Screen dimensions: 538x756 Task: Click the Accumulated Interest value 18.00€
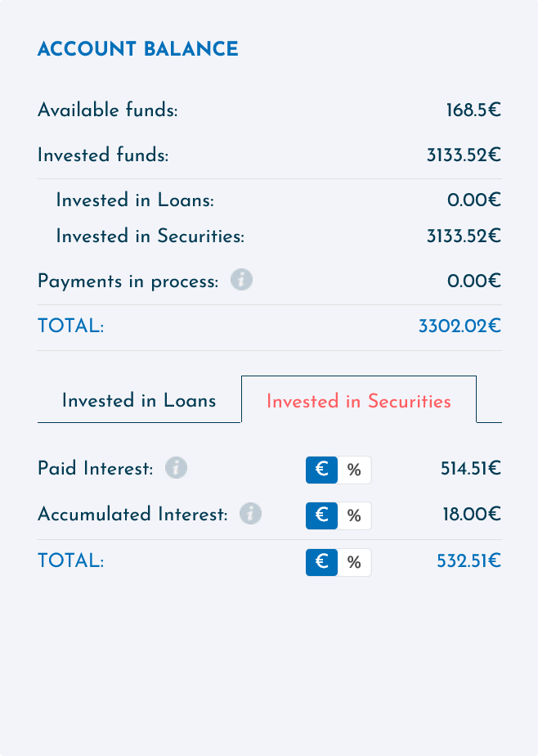point(474,515)
